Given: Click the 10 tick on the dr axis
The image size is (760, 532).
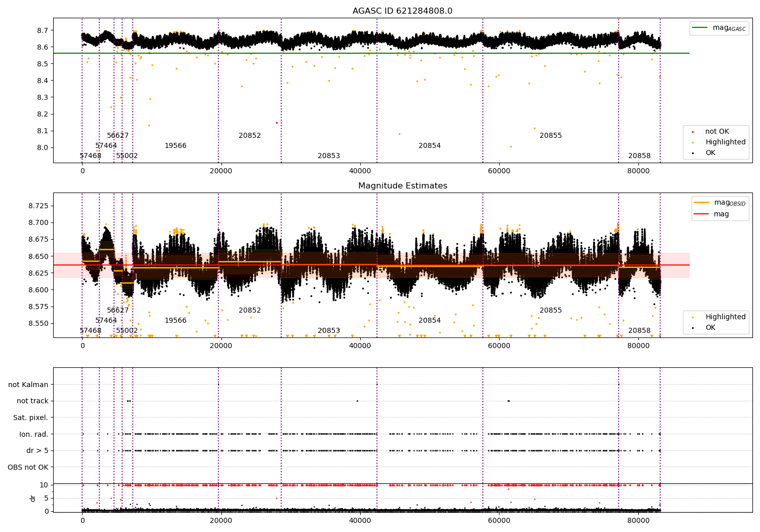Looking at the screenshot, I should click(44, 485).
